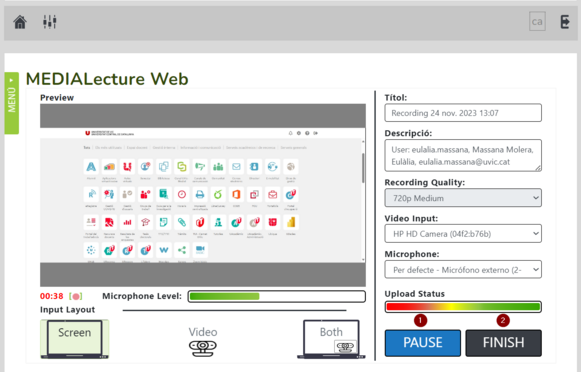The image size is (581, 372).
Task: Open the mixer settings icon
Action: pos(50,22)
